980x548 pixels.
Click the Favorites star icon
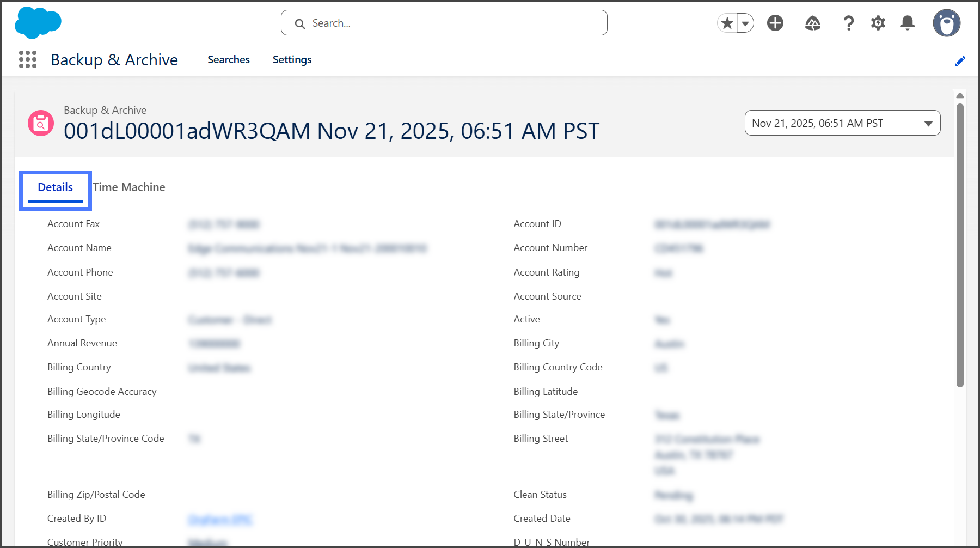pos(727,23)
